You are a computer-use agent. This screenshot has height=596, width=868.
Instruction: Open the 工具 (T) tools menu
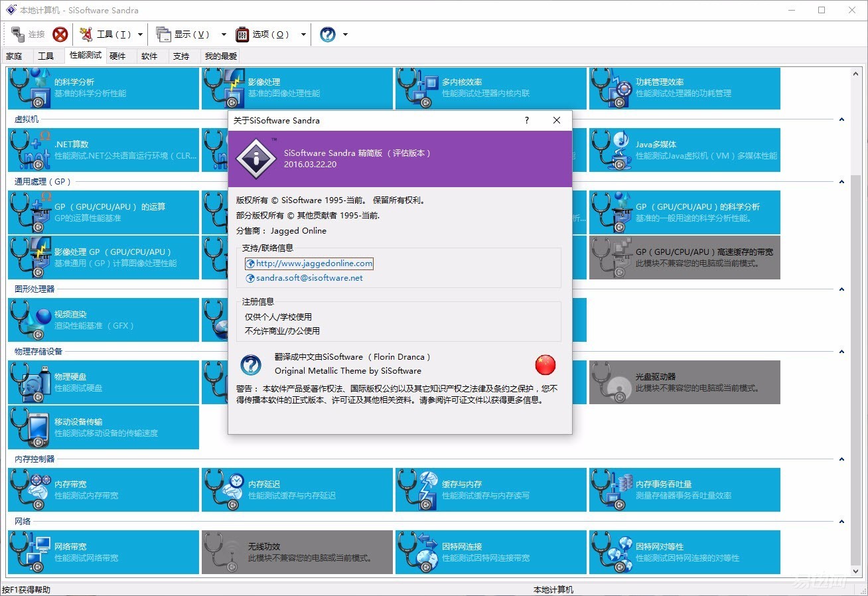pyautogui.click(x=106, y=35)
